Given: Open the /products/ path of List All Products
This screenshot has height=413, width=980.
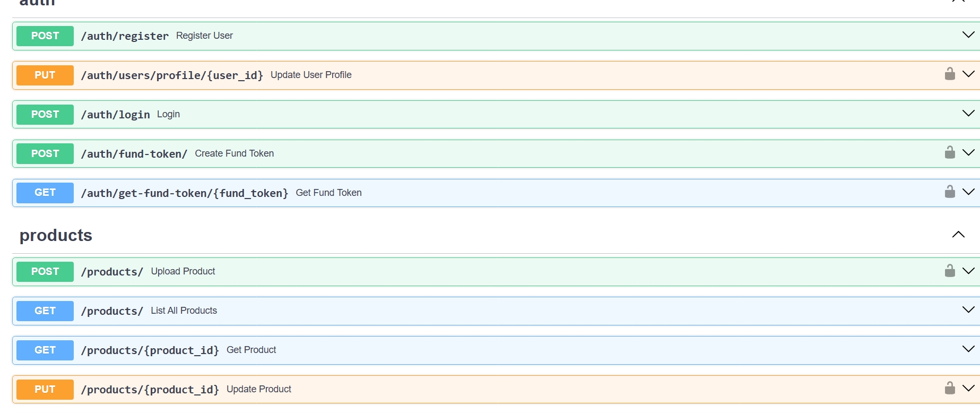Looking at the screenshot, I should coord(112,311).
